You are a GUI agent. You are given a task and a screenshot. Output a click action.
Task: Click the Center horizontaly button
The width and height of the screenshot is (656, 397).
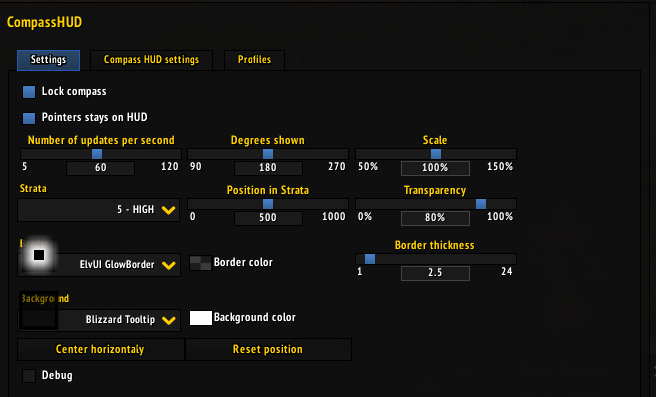click(x=100, y=349)
